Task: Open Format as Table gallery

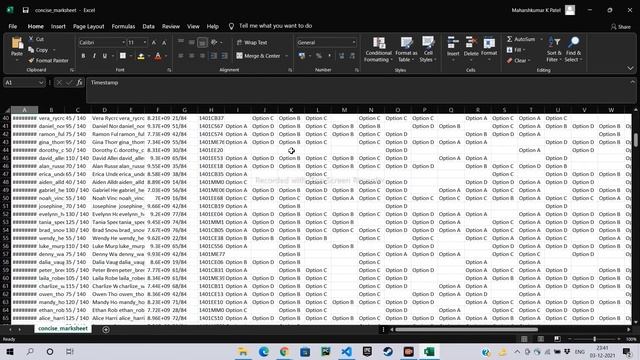Action: point(406,49)
